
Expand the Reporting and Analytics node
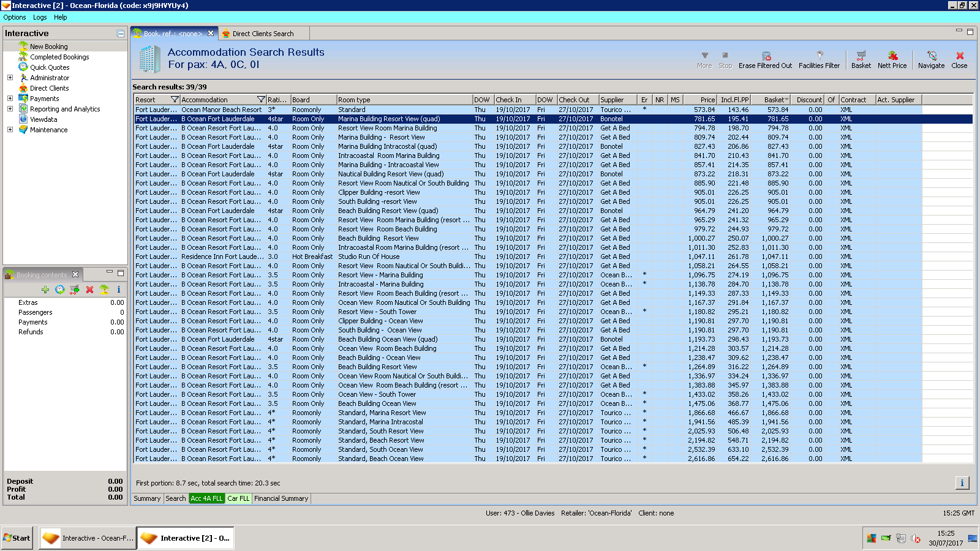10,109
